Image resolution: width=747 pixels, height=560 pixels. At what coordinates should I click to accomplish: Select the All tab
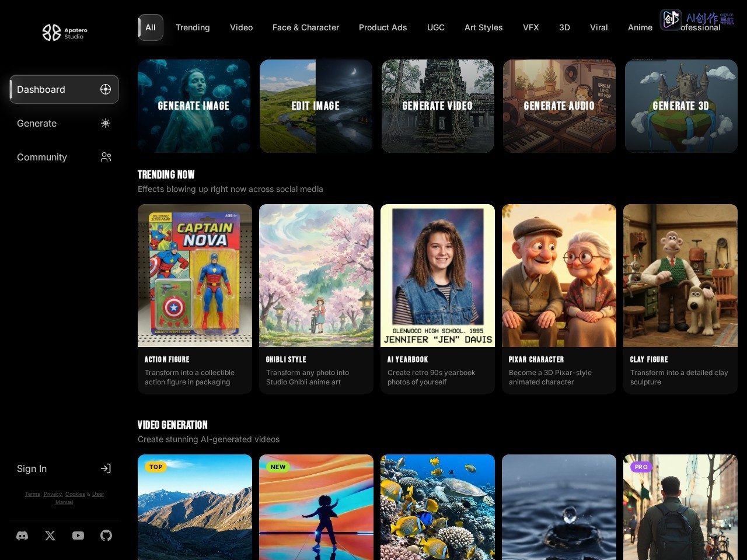[151, 27]
